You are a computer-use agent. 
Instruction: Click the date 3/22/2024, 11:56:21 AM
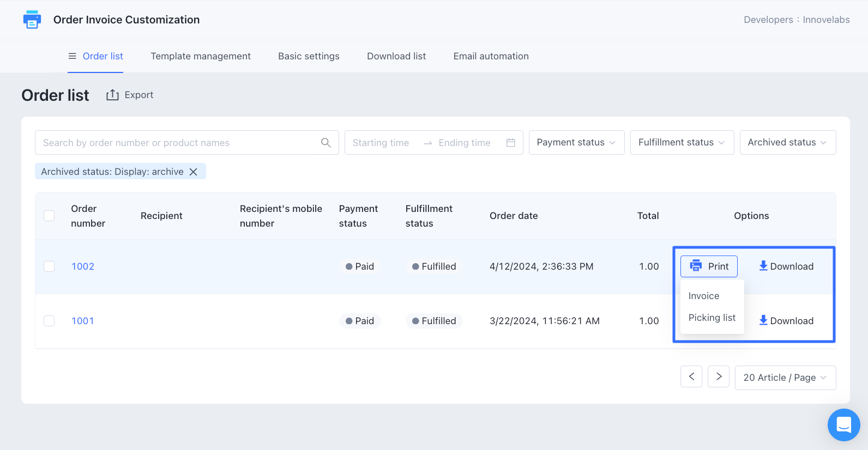tap(545, 321)
